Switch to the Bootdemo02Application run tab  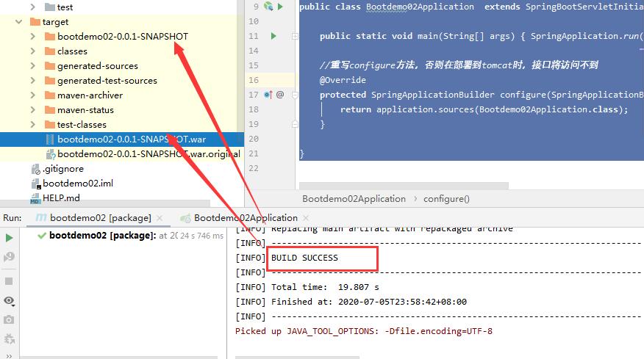[246, 218]
